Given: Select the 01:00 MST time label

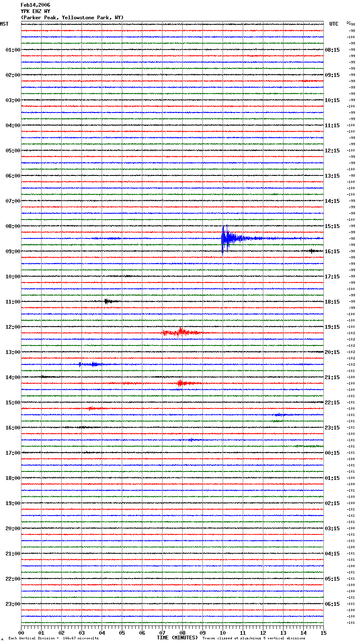Looking at the screenshot, I should (13, 50).
